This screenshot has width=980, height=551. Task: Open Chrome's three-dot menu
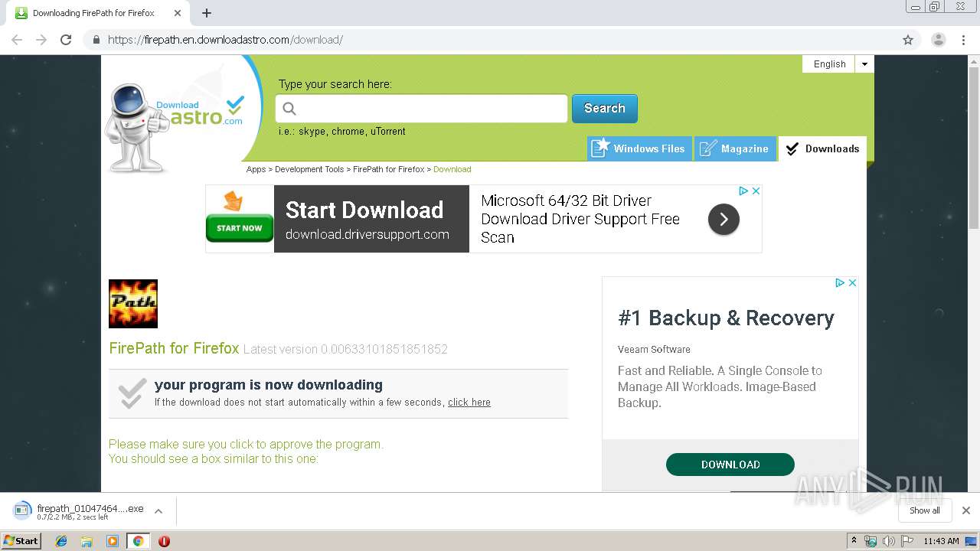click(963, 40)
